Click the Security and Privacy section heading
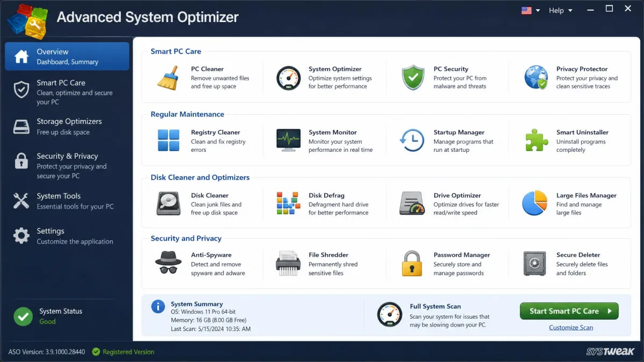The width and height of the screenshot is (644, 362). pos(186,238)
